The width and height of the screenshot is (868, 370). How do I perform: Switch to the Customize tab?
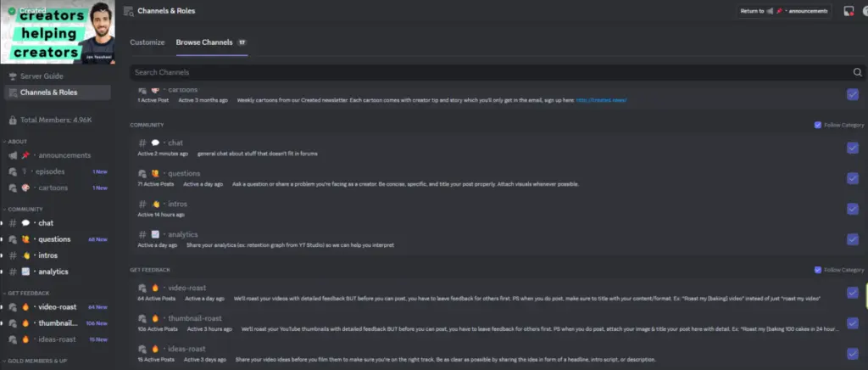[x=147, y=42]
